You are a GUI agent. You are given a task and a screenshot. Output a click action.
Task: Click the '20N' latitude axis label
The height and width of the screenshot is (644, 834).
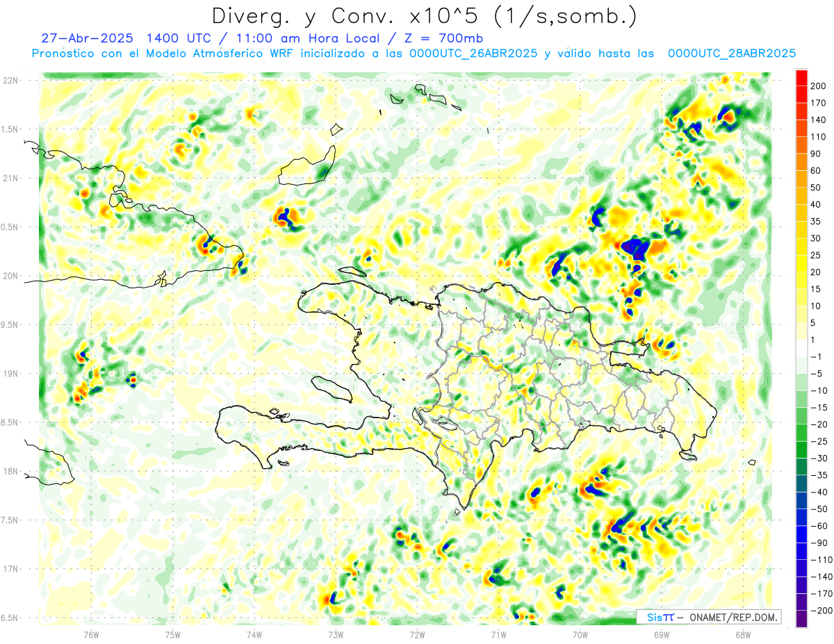[x=11, y=276]
